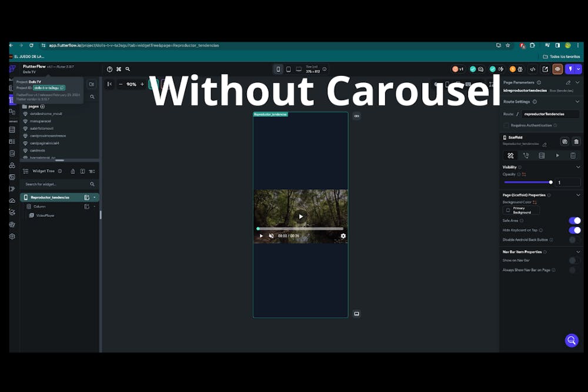Enable the Show on Nav Bar toggle

coord(572,260)
